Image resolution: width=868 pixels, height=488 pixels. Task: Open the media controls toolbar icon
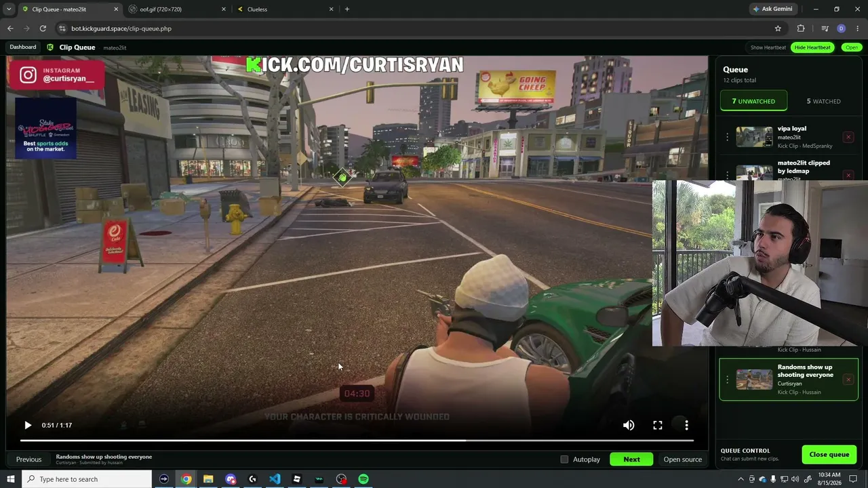825,28
